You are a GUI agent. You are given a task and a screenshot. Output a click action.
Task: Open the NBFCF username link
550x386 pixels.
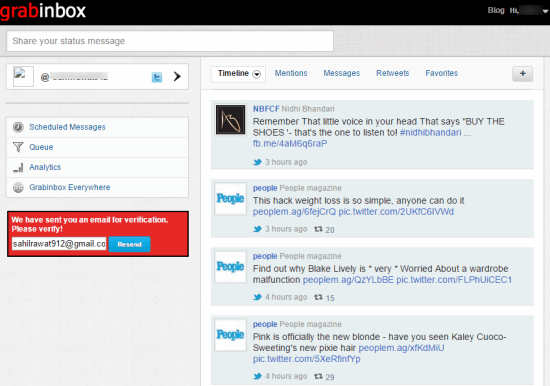pos(266,109)
